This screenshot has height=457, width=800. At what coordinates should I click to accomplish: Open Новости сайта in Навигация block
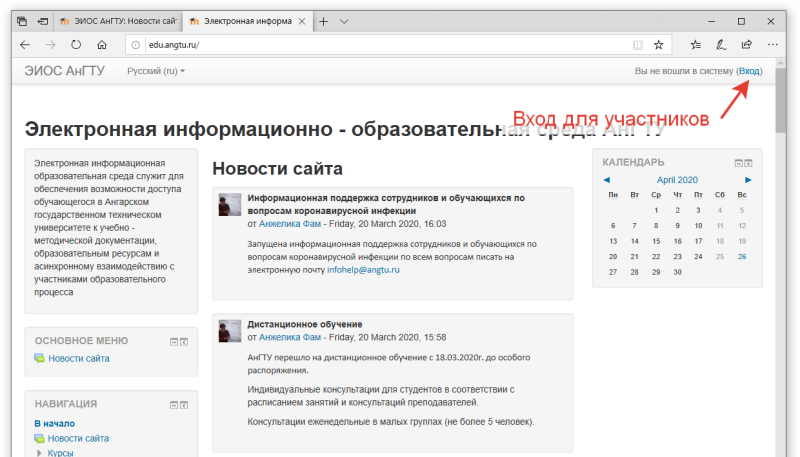pyautogui.click(x=78, y=438)
